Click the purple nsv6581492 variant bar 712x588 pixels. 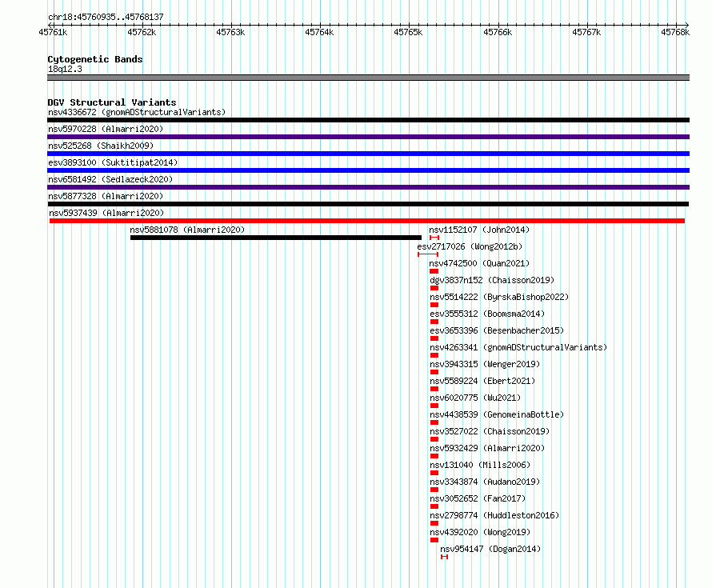pos(368,187)
